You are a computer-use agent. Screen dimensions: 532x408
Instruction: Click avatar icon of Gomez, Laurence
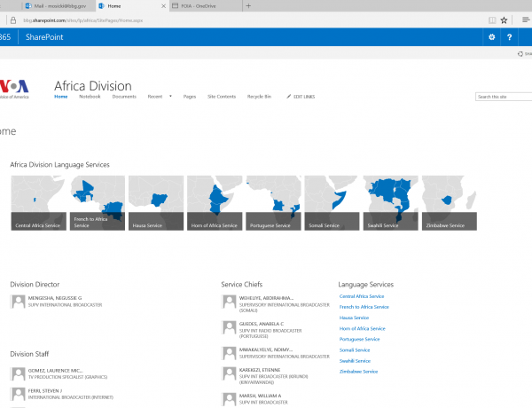[x=18, y=373]
